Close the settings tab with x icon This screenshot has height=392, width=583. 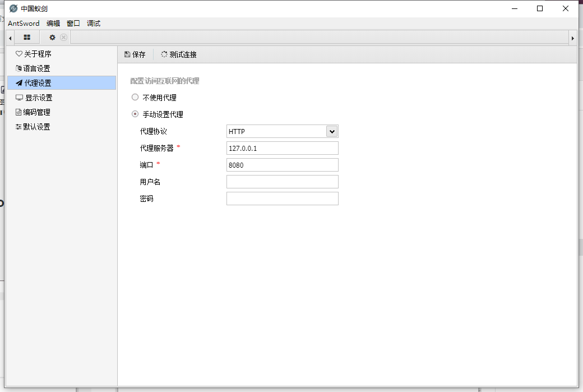(63, 37)
